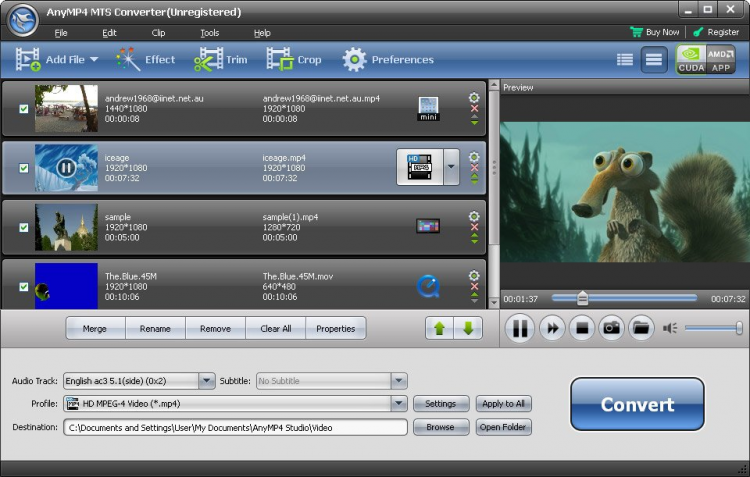Click the QuickTime profile icon
This screenshot has height=477, width=750.
[428, 287]
